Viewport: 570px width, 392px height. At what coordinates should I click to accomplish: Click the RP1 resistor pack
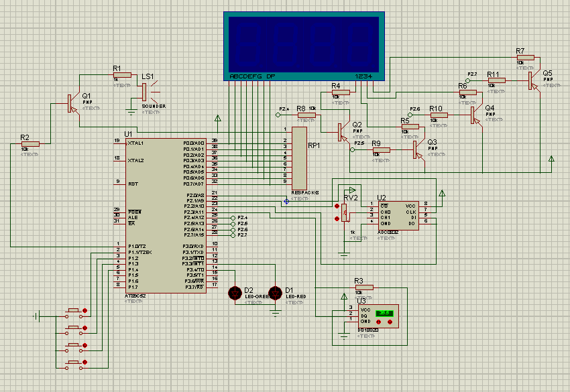pos(298,159)
